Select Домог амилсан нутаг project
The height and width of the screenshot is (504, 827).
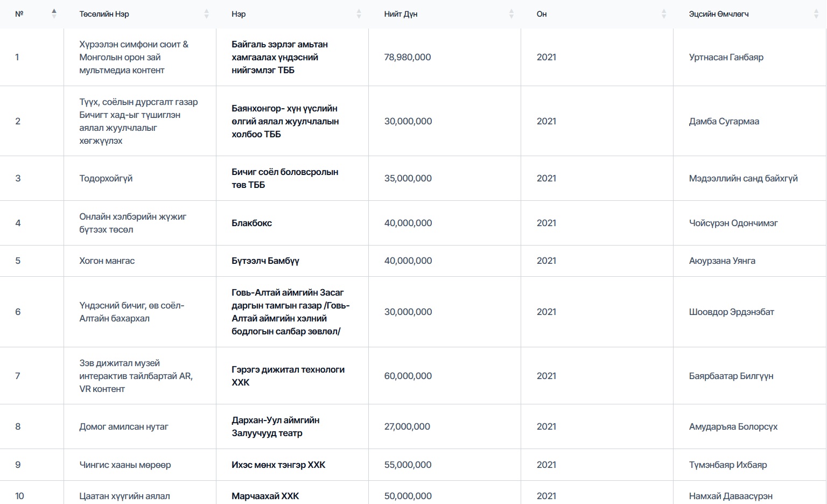pos(124,426)
